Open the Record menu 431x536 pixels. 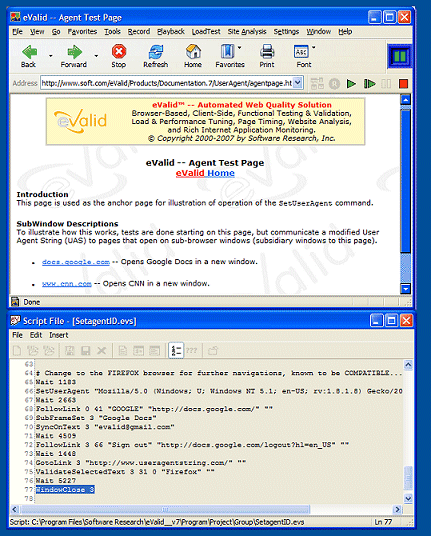click(139, 32)
